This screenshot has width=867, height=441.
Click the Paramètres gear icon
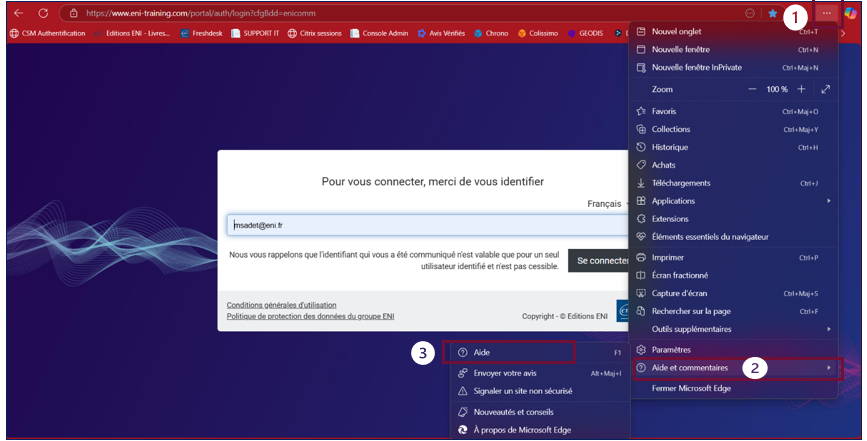pyautogui.click(x=641, y=350)
